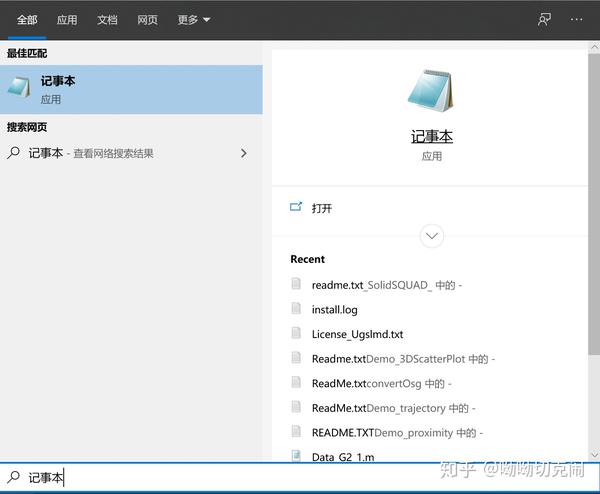Switch to the 网页 tab

(x=147, y=20)
